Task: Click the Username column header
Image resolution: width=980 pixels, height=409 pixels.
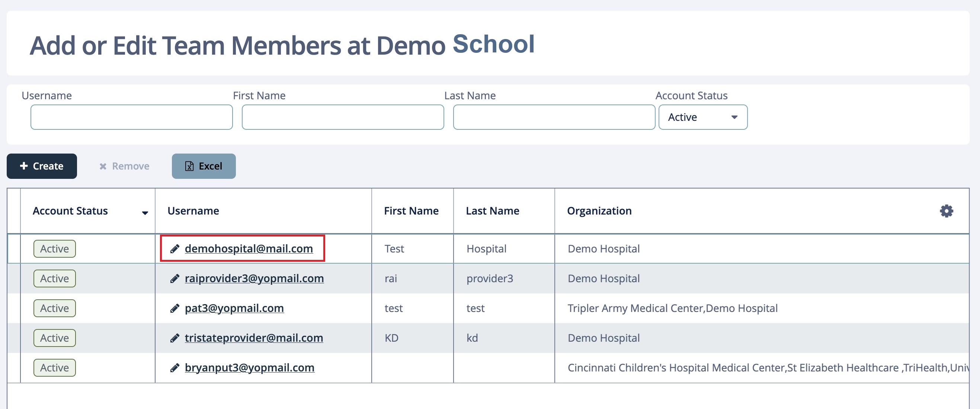Action: [x=263, y=211]
